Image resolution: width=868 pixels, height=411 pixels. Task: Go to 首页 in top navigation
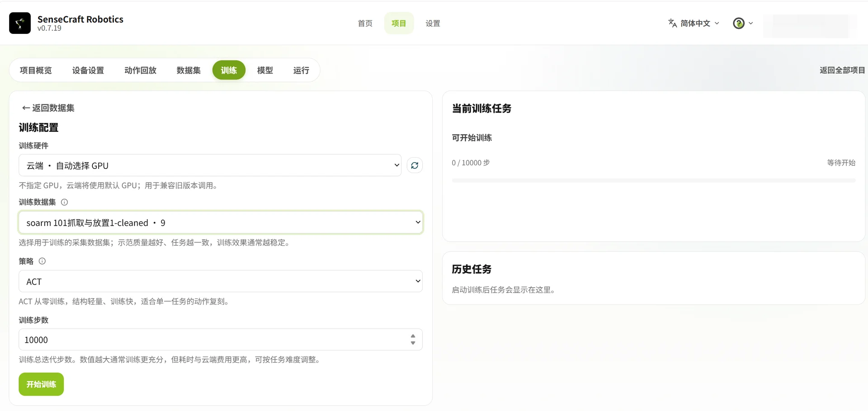[x=365, y=23]
